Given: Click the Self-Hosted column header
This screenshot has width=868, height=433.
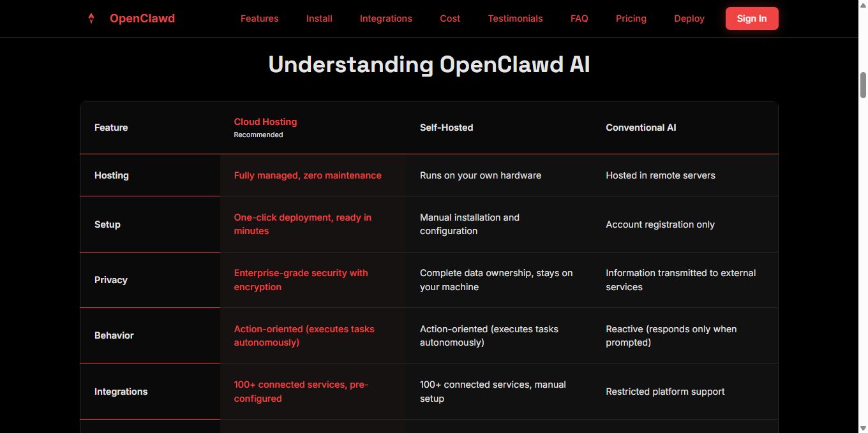Looking at the screenshot, I should tap(446, 128).
